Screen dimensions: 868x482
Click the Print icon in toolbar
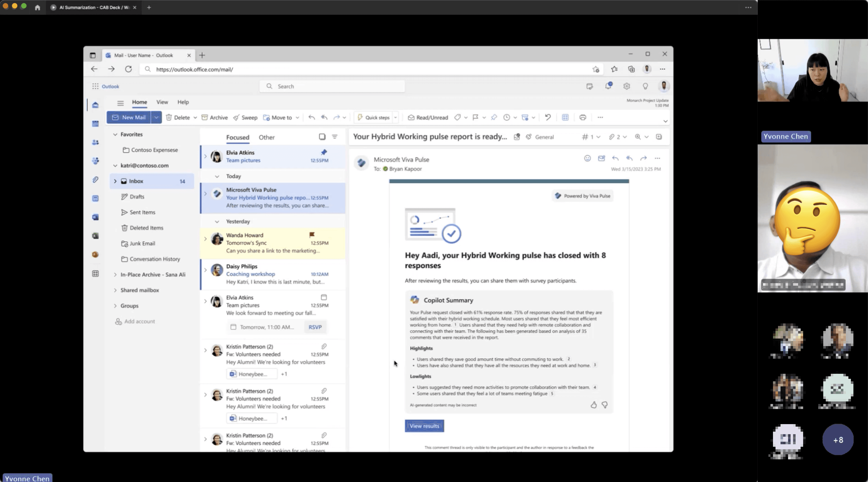point(583,117)
